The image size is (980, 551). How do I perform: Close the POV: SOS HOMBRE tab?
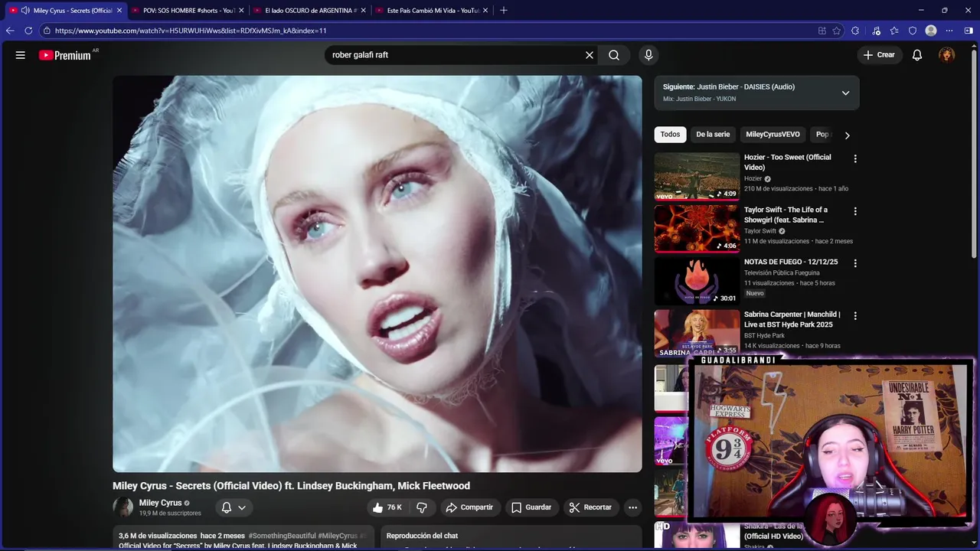point(241,10)
